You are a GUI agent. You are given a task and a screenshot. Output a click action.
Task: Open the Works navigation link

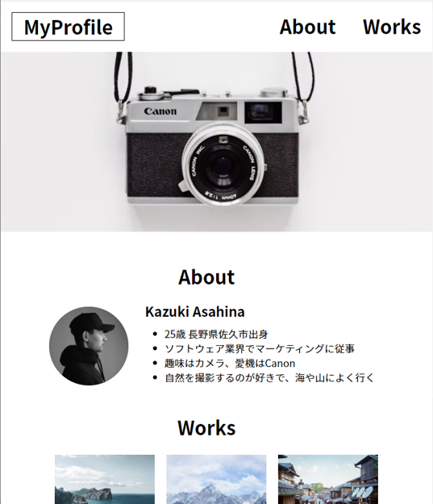pos(392,27)
